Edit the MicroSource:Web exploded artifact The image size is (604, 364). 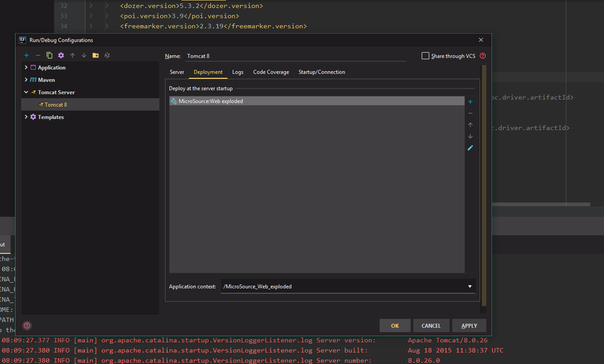470,147
